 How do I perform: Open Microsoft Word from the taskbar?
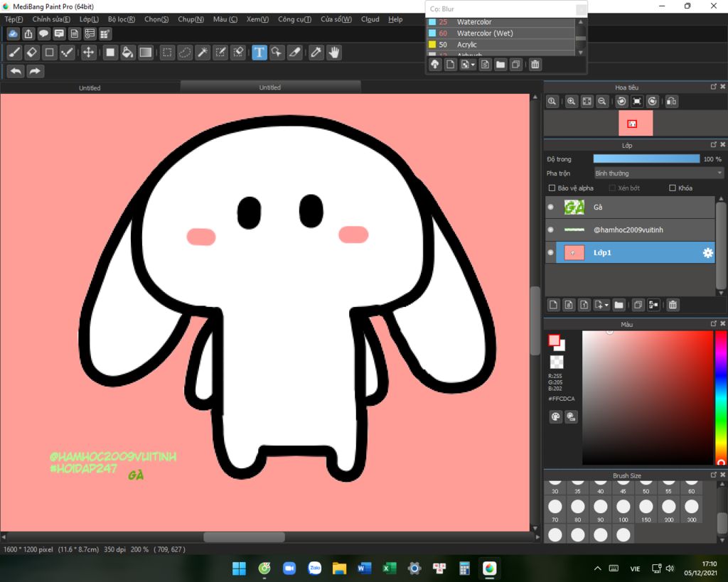pos(365,568)
